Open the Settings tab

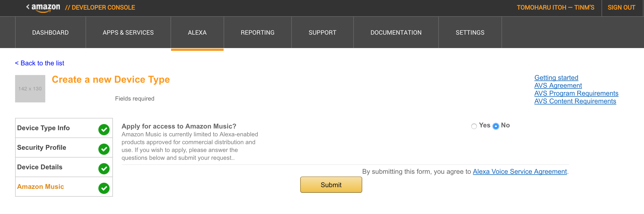pos(470,32)
